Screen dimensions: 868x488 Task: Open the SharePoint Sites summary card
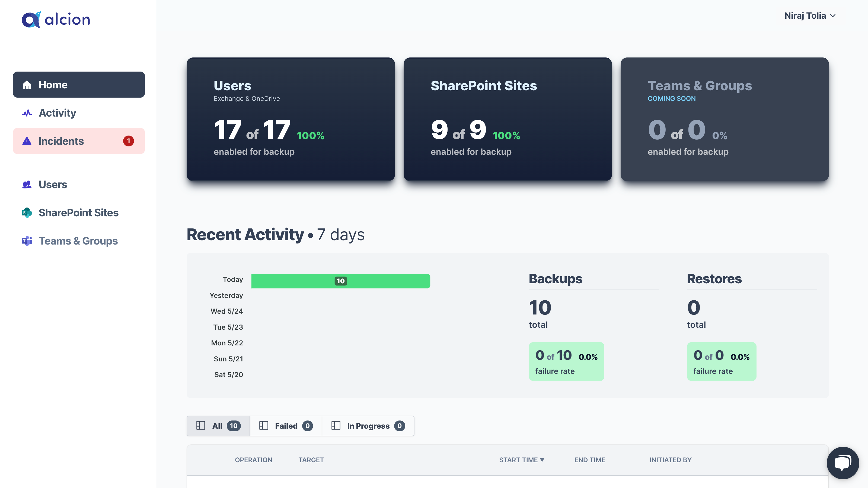coord(508,119)
